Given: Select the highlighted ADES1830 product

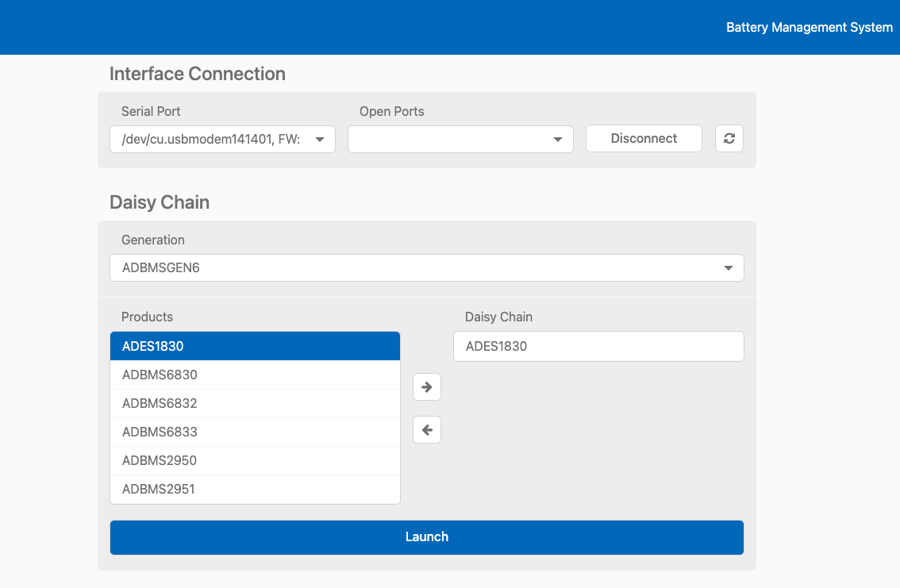Looking at the screenshot, I should pyautogui.click(x=254, y=345).
